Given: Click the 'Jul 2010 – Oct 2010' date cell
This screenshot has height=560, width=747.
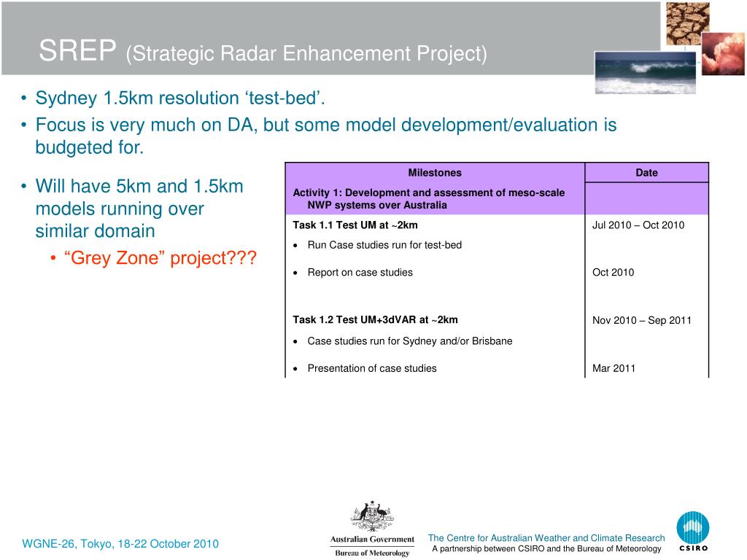Looking at the screenshot, I should pyautogui.click(x=638, y=225).
